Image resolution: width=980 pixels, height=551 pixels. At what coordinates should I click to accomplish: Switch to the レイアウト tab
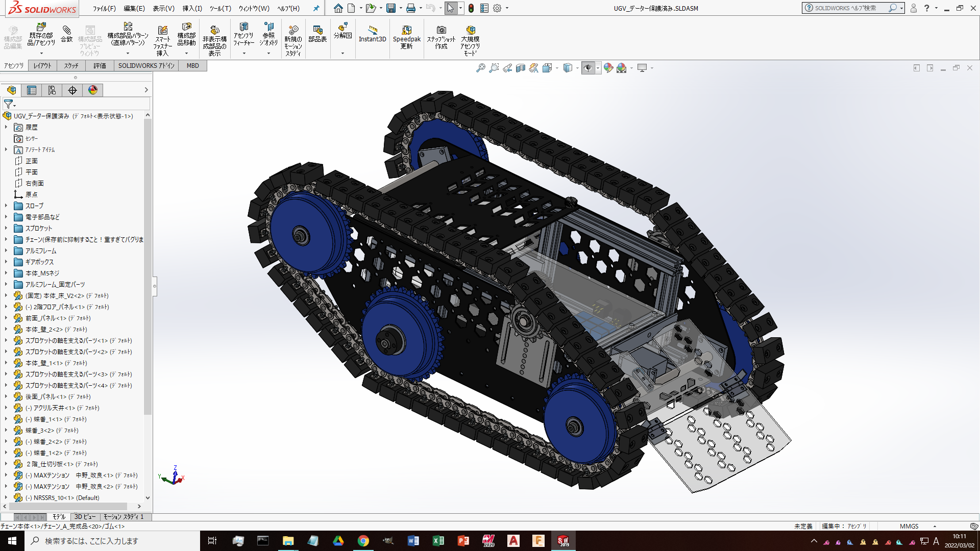point(42,66)
